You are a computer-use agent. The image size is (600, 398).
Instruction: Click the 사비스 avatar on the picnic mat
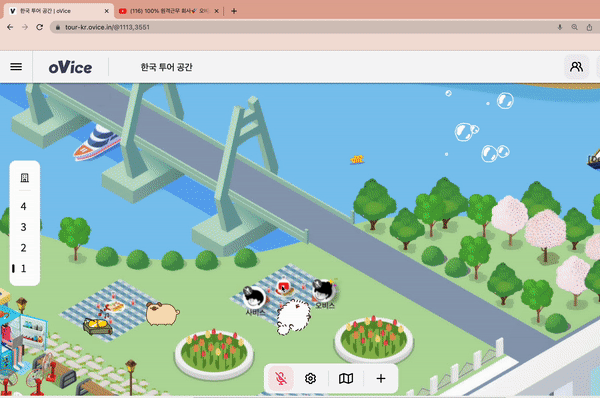tap(254, 297)
